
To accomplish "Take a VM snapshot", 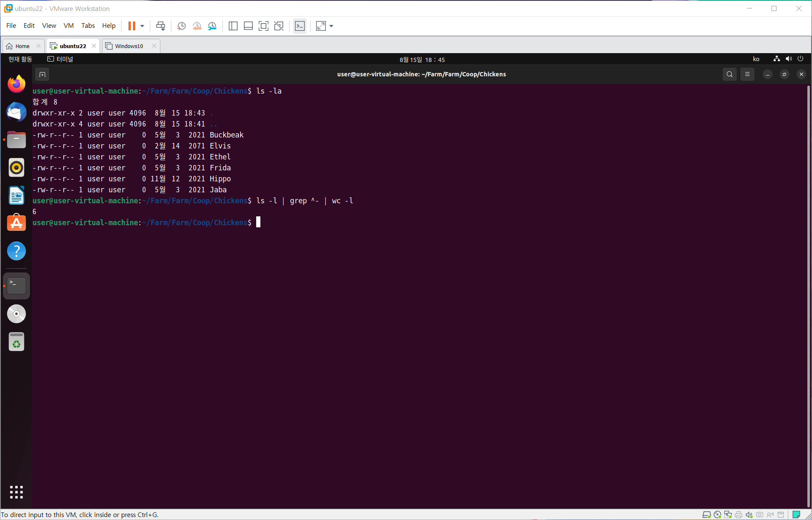I will [181, 26].
